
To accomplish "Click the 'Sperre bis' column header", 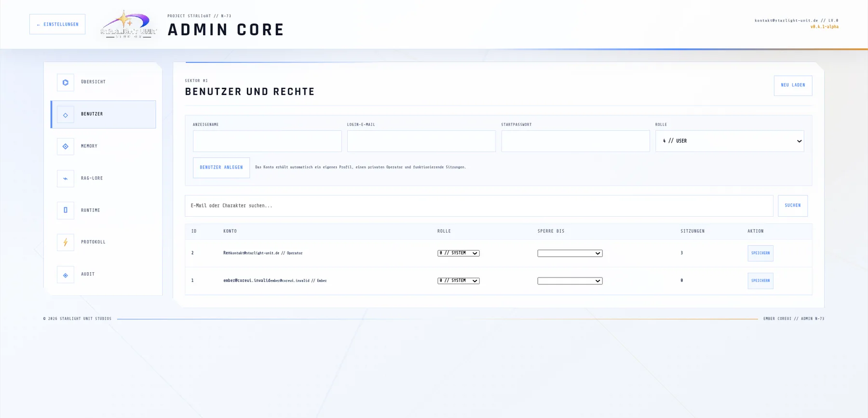I will (551, 231).
